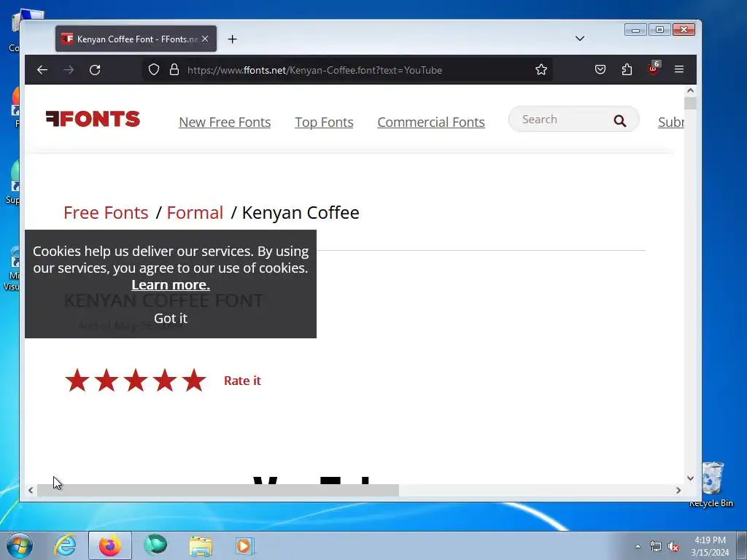
Task: Open the taskbar clock and date
Action: (710, 546)
